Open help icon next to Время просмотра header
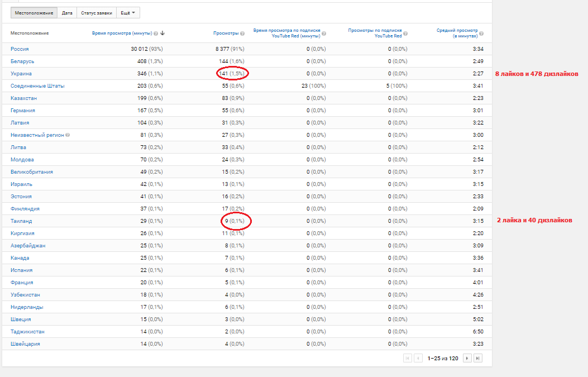588x377 pixels. [156, 33]
